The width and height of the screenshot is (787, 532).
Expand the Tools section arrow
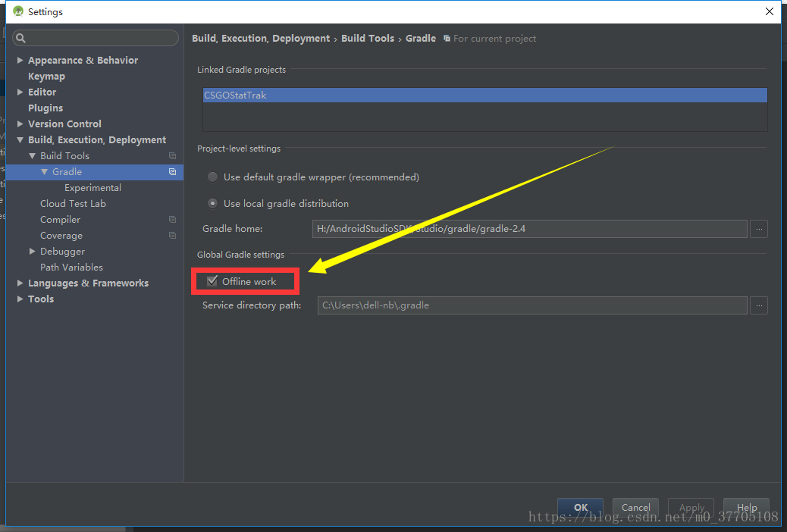pos(20,299)
